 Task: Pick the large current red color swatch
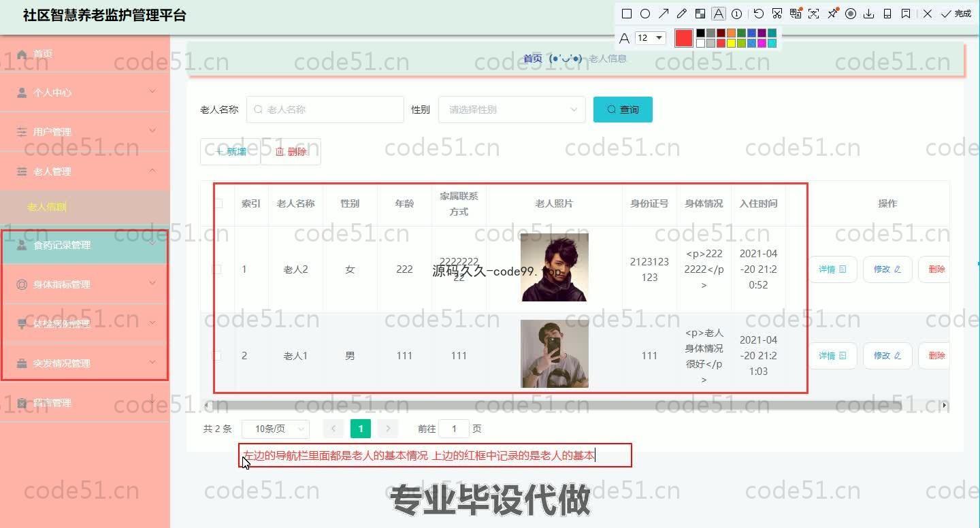[683, 38]
